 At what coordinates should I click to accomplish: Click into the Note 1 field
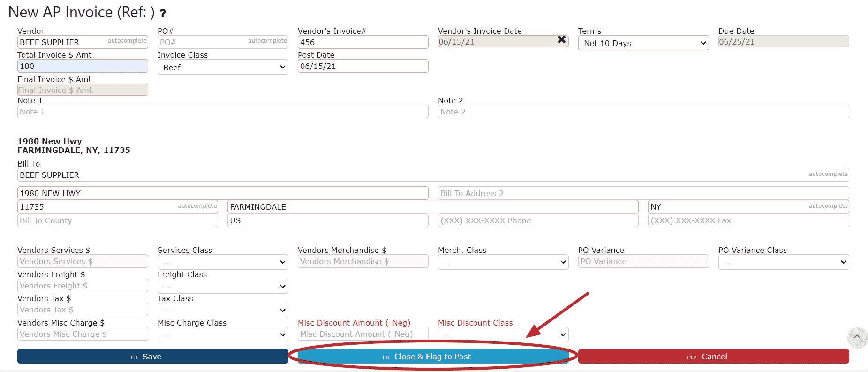(223, 112)
